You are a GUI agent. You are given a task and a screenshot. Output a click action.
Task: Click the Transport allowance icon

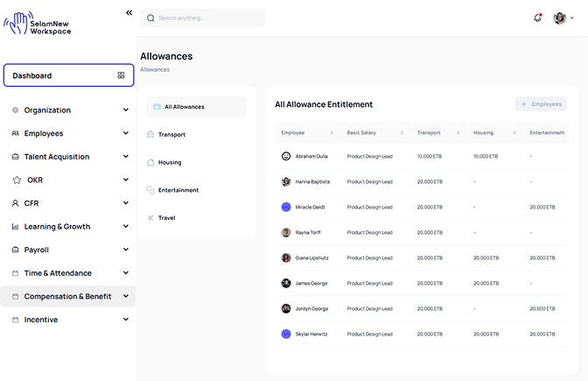pyautogui.click(x=150, y=135)
